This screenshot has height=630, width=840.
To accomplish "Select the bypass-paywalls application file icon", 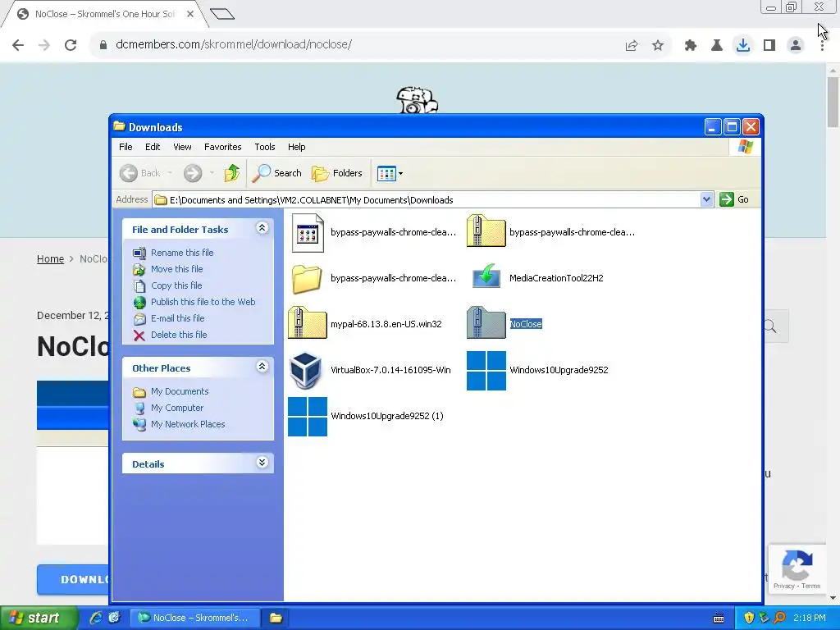I will tap(308, 232).
